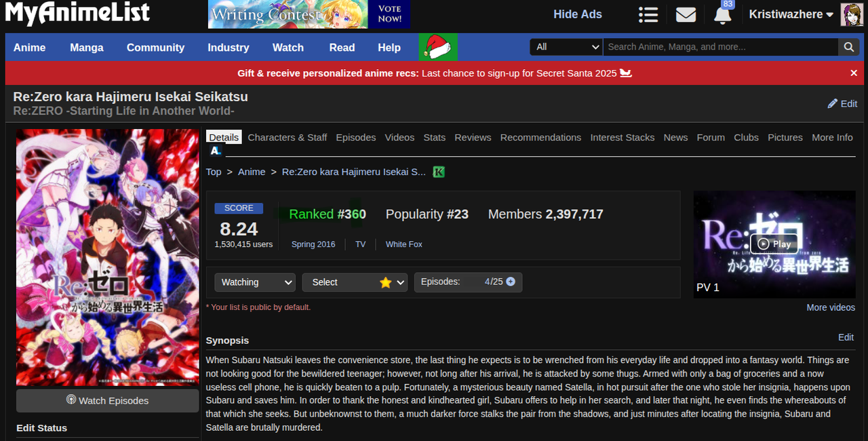Image resolution: width=868 pixels, height=441 pixels.
Task: Click the Watch Episodes button
Action: [107, 400]
